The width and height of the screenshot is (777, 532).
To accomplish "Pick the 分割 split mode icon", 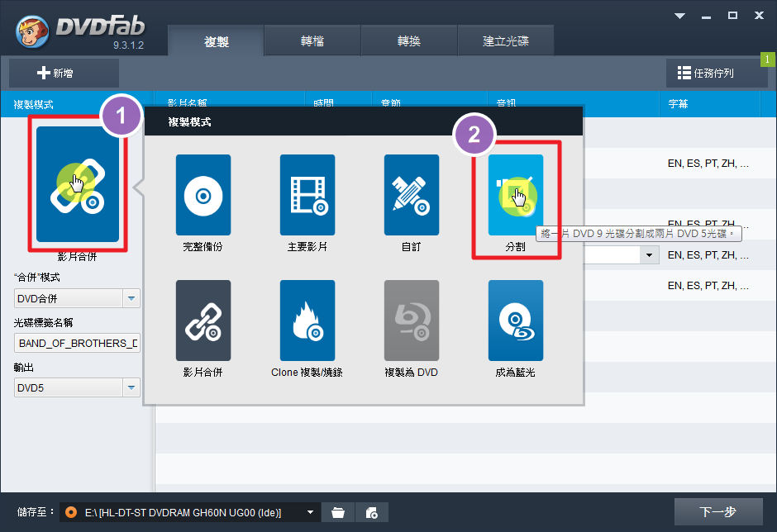I will pyautogui.click(x=515, y=195).
